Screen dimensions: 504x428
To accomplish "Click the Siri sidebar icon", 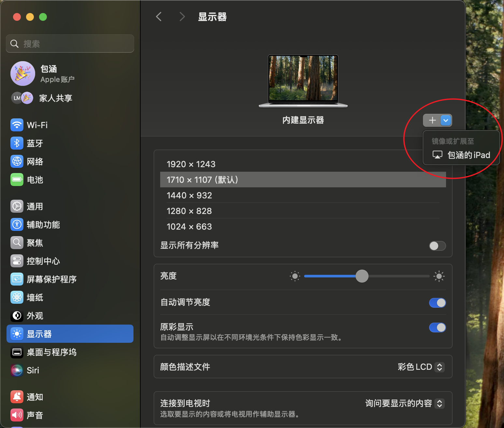I will click(x=17, y=370).
